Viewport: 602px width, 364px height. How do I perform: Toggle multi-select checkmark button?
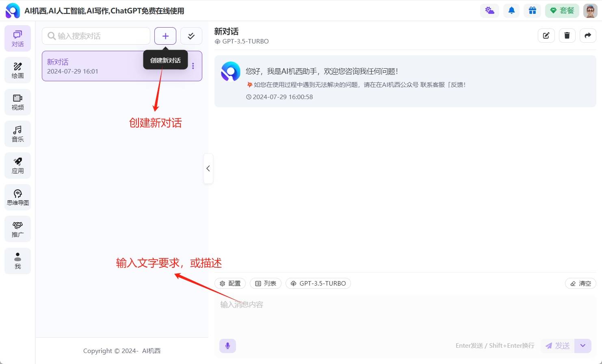pyautogui.click(x=191, y=36)
